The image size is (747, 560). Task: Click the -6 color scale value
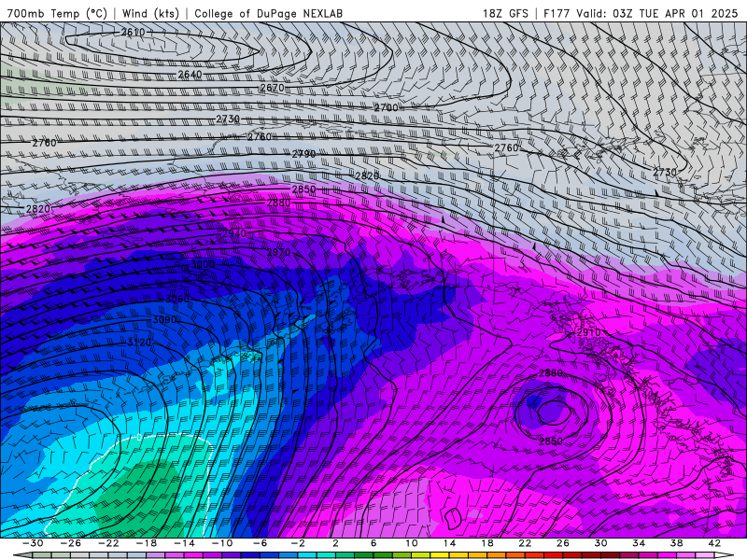coord(260,543)
